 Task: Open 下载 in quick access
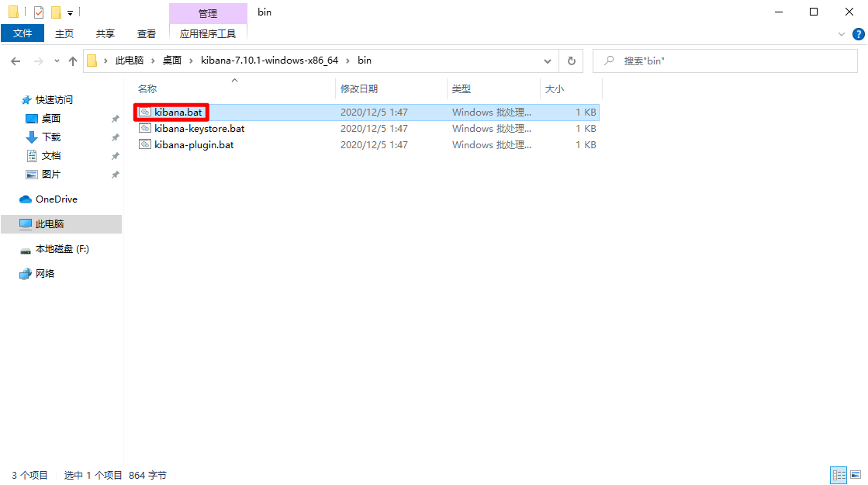pos(51,137)
